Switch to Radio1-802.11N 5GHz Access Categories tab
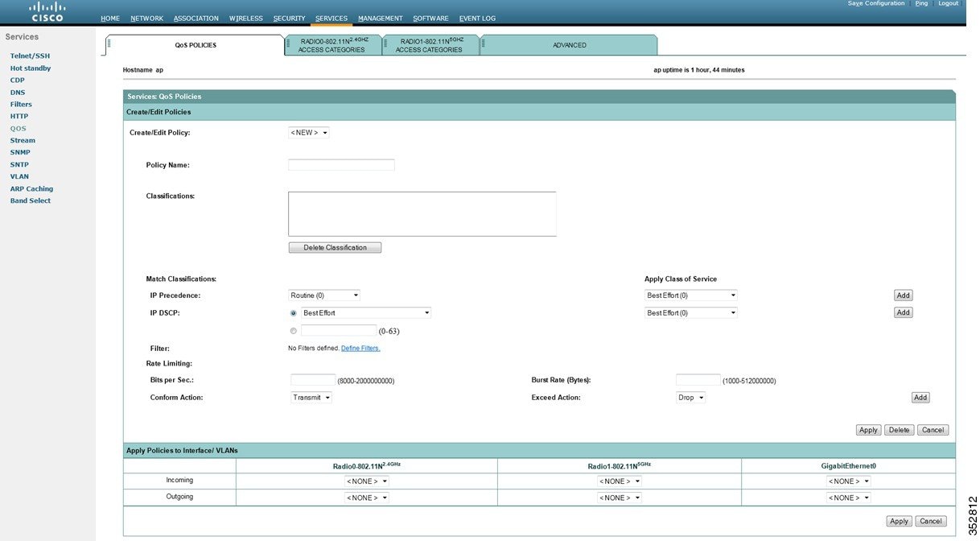This screenshot has width=980, height=541. pos(430,45)
